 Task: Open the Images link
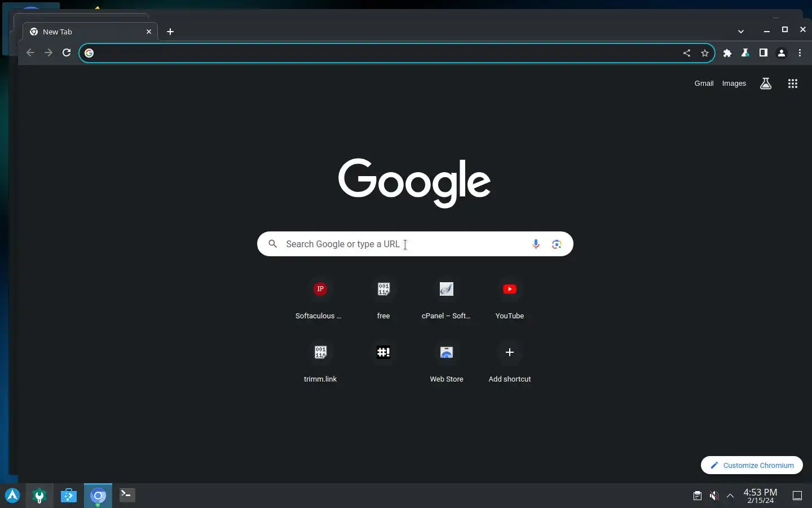(x=734, y=84)
